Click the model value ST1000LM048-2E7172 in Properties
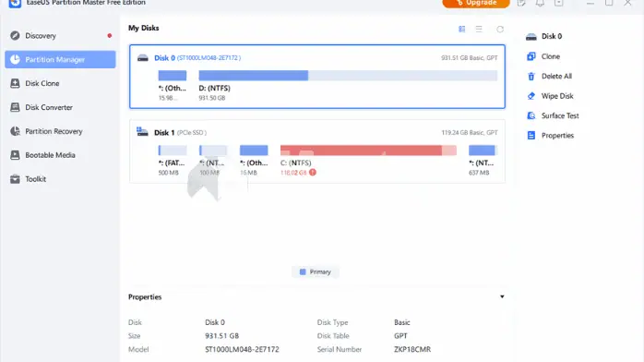This screenshot has height=362, width=644. pos(242,349)
